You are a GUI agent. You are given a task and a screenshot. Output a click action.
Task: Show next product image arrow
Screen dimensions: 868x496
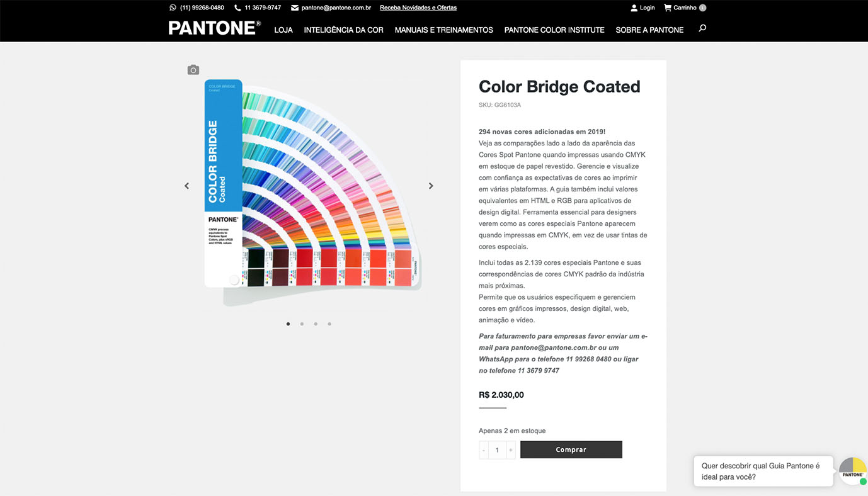click(431, 186)
